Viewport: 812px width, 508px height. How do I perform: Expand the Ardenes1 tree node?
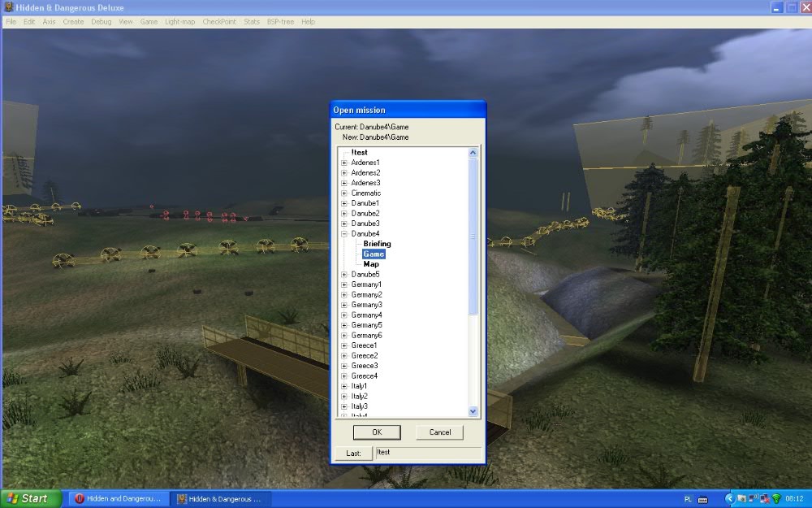click(x=343, y=163)
